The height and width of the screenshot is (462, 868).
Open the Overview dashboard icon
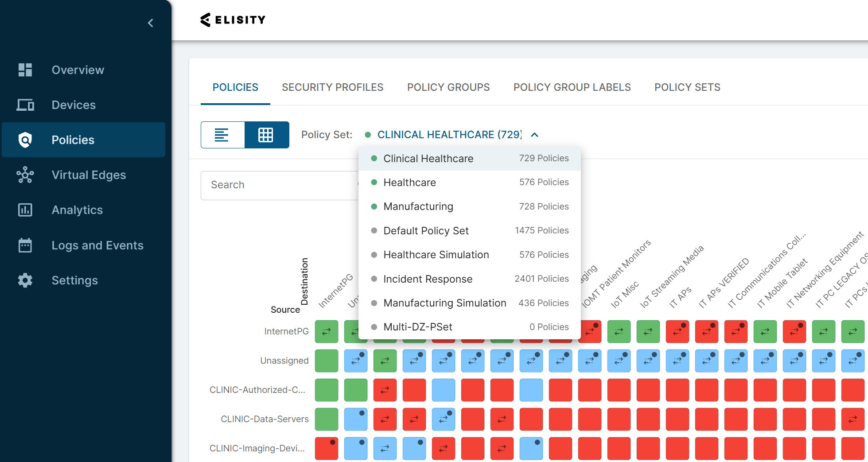25,70
